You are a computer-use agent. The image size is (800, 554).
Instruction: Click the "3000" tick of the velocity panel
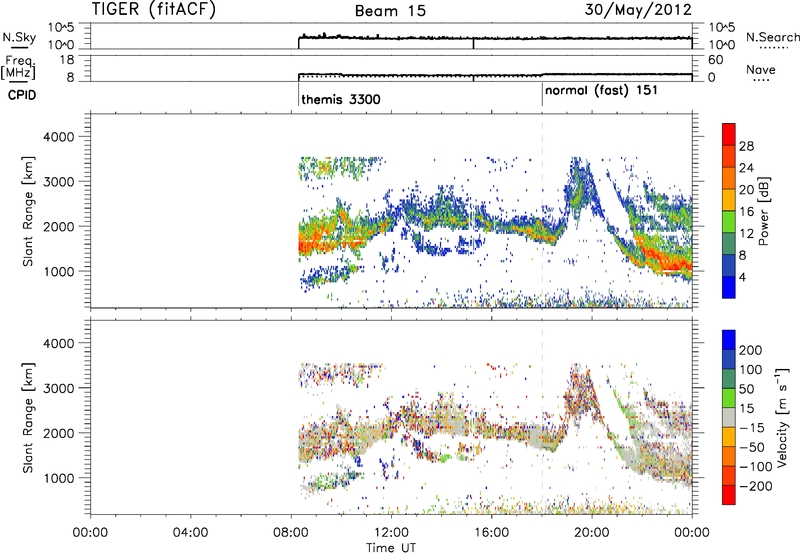point(58,388)
